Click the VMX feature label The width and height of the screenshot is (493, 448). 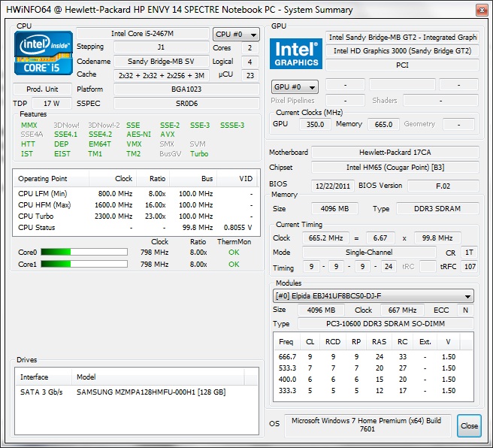coord(134,144)
